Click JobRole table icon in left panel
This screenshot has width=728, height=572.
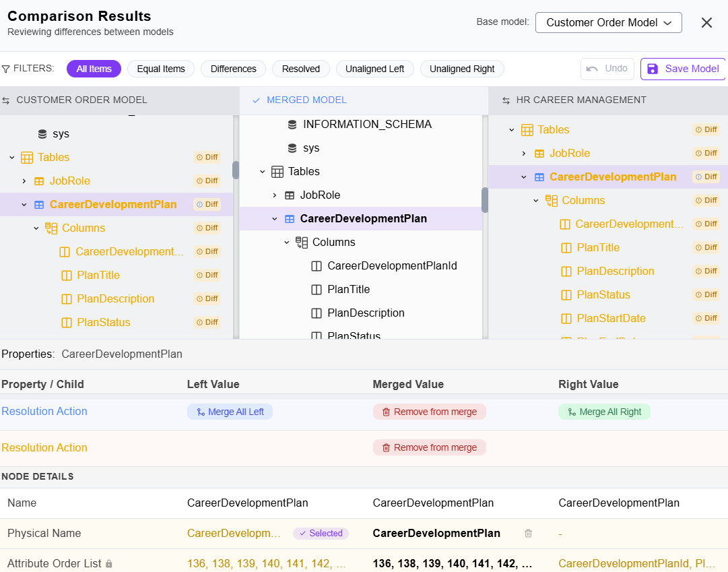39,181
